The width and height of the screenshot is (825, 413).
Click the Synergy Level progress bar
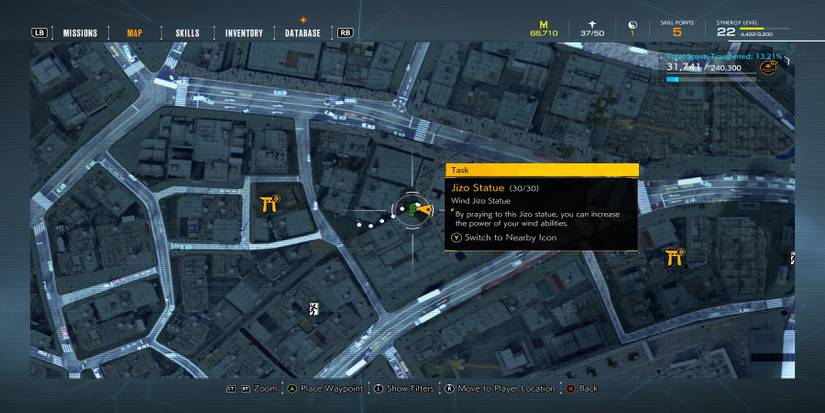tap(764, 29)
